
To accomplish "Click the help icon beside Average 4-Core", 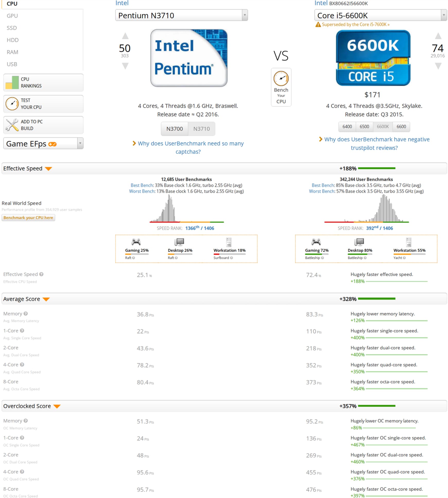I will click(x=22, y=365).
